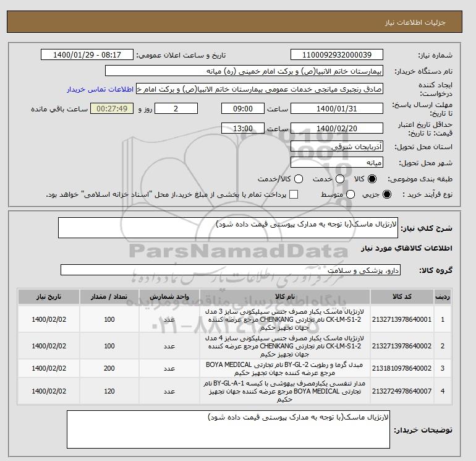This screenshot has height=461, width=476.
Task: Click the request creator name field
Action: (x=260, y=89)
